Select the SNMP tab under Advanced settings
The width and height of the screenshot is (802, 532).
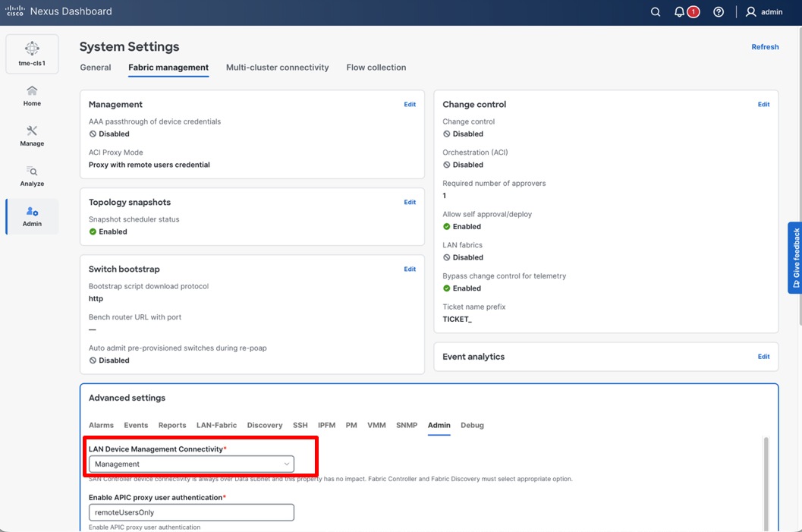tap(407, 425)
